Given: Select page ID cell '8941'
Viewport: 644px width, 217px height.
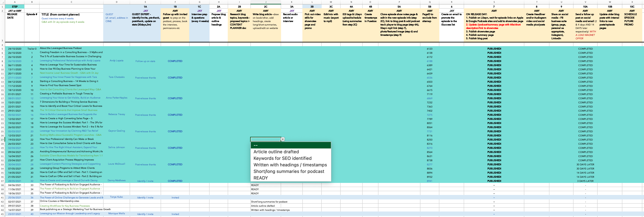Looking at the screenshot, I should click(x=430, y=181).
